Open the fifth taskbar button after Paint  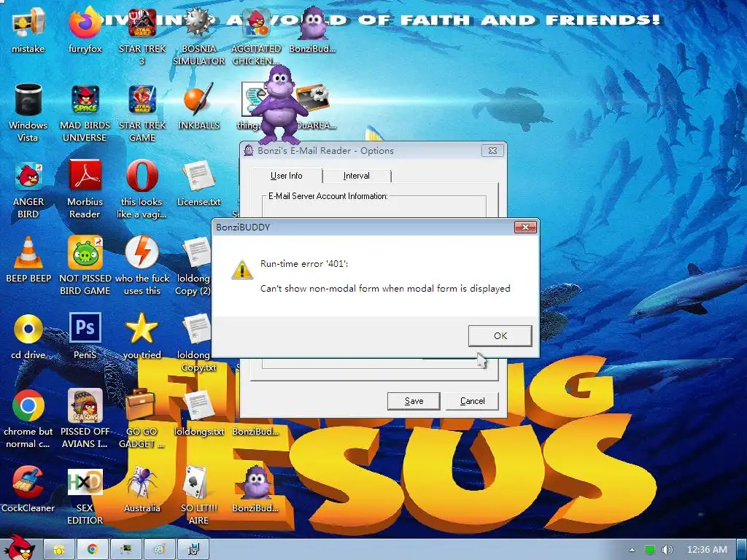tap(193, 550)
